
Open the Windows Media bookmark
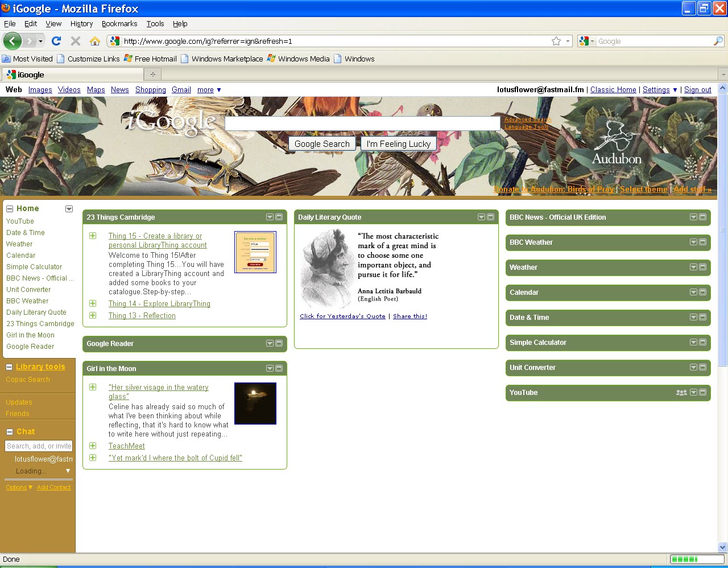tap(298, 59)
